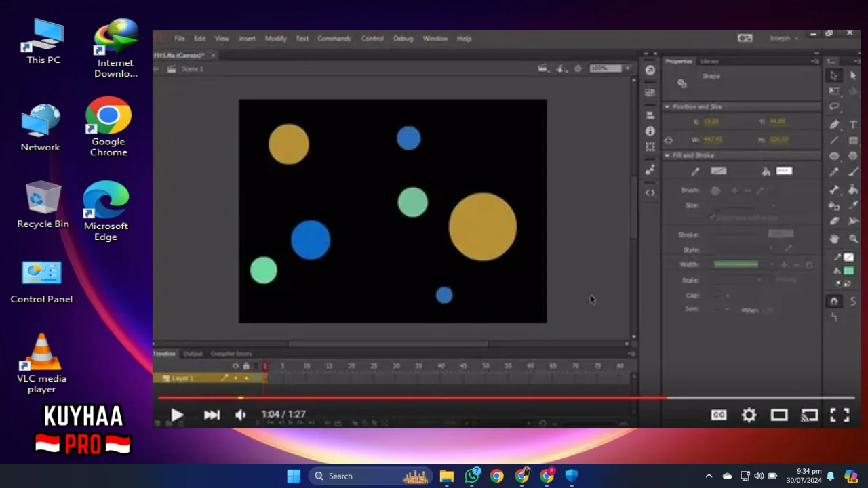
Task: Choose the Zoom magnifier tool
Action: pos(853,239)
